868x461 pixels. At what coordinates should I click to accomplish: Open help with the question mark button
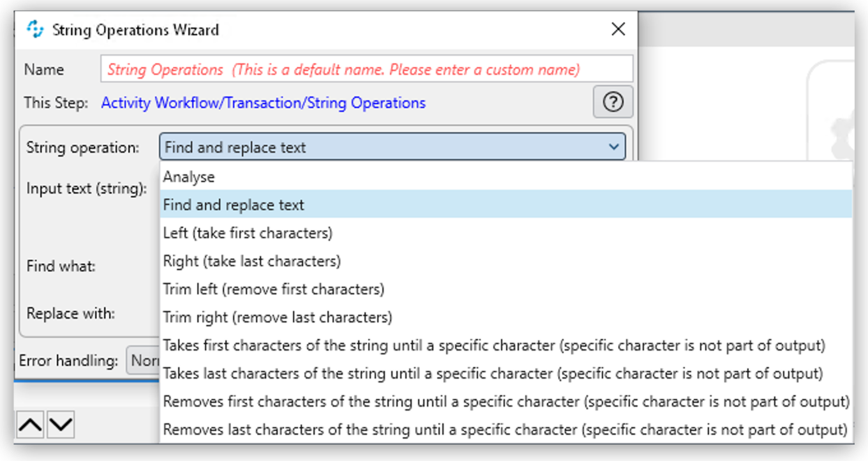coord(613,102)
